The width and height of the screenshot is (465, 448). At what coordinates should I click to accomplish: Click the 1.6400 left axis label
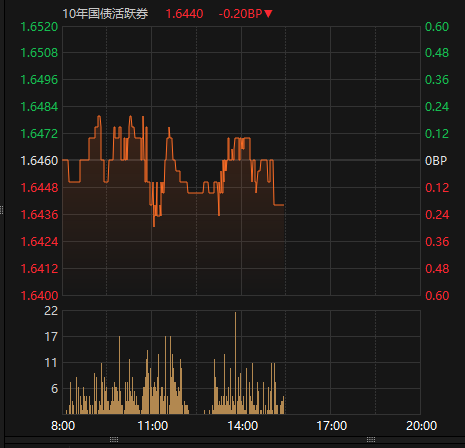click(x=39, y=296)
